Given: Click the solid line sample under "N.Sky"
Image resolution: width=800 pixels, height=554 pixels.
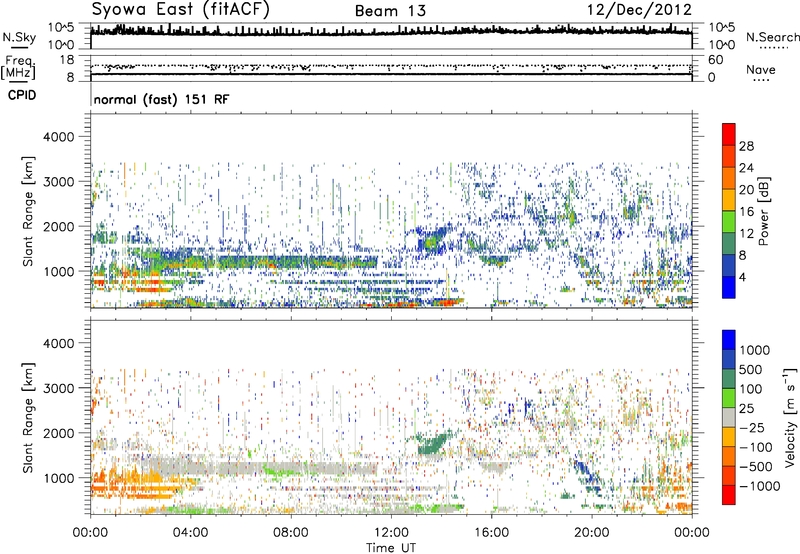Looking at the screenshot, I should (x=19, y=48).
